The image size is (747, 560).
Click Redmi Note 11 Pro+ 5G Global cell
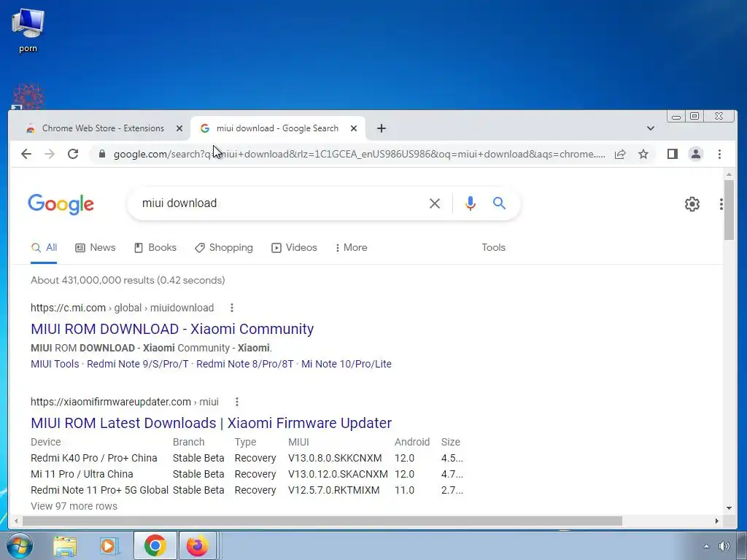(x=99, y=490)
